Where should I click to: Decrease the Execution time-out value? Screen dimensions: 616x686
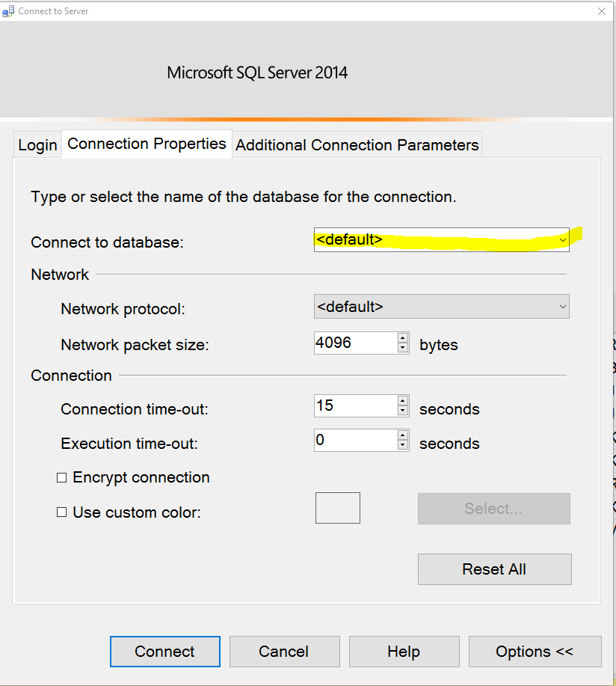click(403, 444)
